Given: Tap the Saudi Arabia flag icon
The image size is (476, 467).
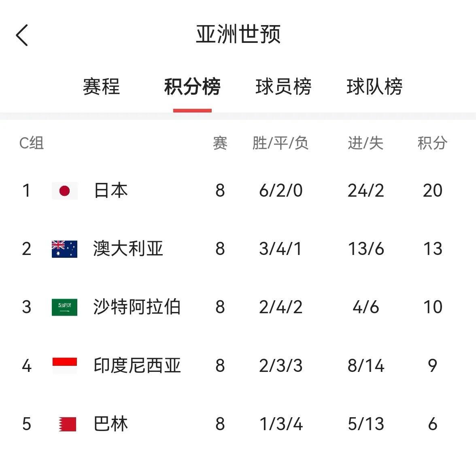Looking at the screenshot, I should pos(65,307).
